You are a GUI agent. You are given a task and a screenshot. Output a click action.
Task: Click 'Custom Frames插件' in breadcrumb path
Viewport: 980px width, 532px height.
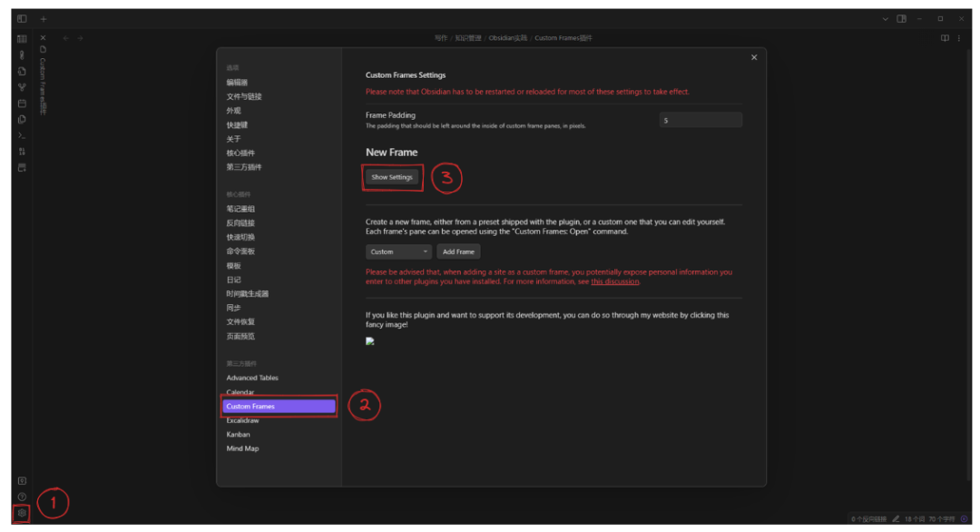click(x=563, y=38)
